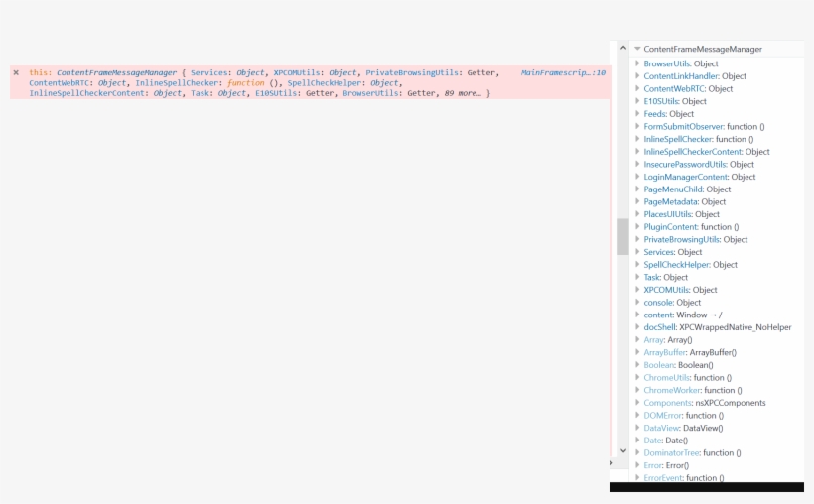Select the XPCOMUtils property
Image resolution: width=814 pixels, height=504 pixels.
tap(665, 290)
